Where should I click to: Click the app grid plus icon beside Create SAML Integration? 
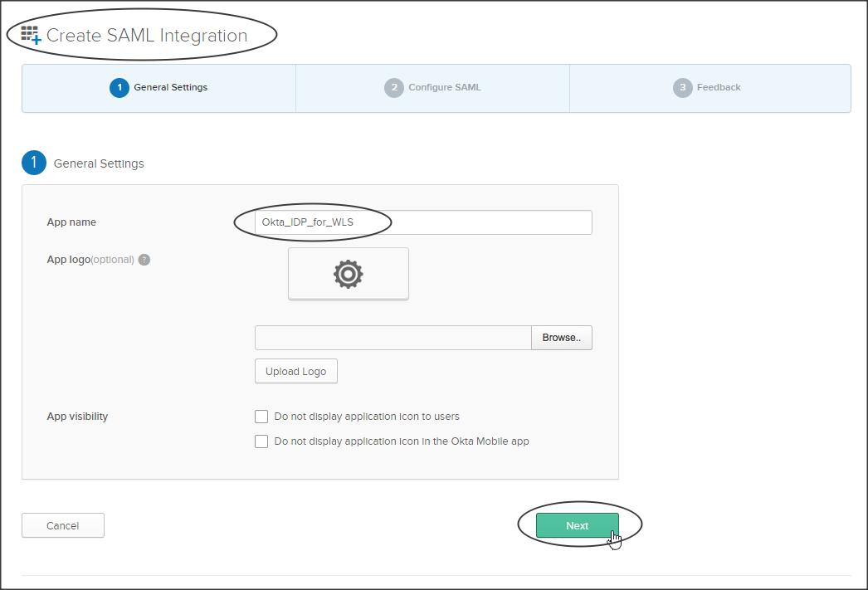(x=31, y=35)
